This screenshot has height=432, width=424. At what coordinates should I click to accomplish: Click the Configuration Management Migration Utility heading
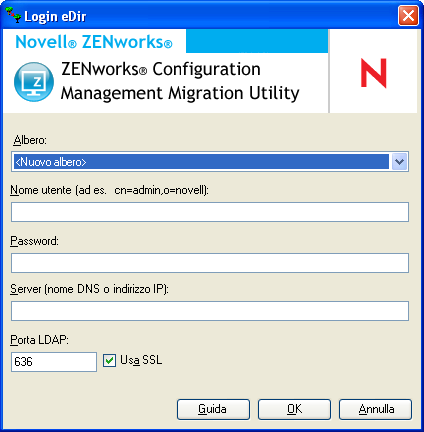pos(180,81)
